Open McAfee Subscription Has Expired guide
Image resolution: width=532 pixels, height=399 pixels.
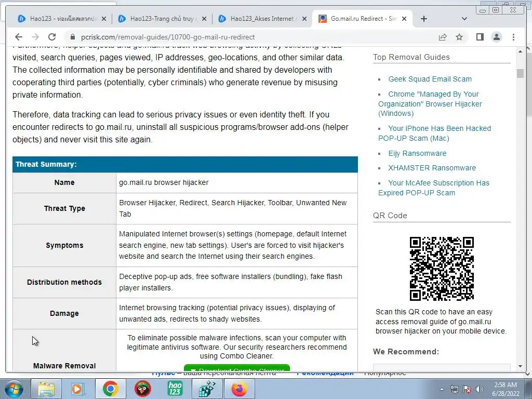434,188
